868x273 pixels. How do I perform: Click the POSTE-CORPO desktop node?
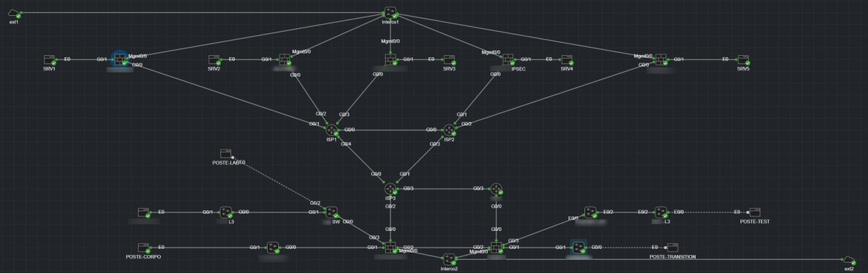(x=144, y=248)
